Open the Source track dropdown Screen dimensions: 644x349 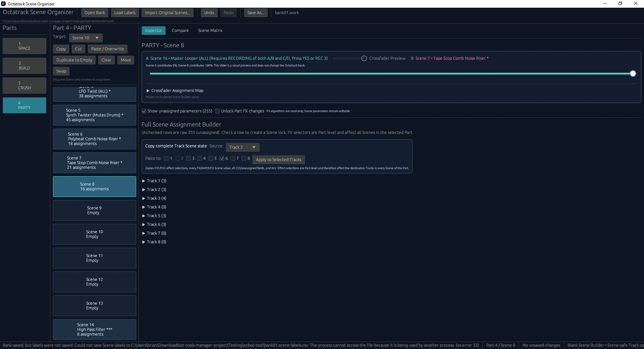click(243, 147)
